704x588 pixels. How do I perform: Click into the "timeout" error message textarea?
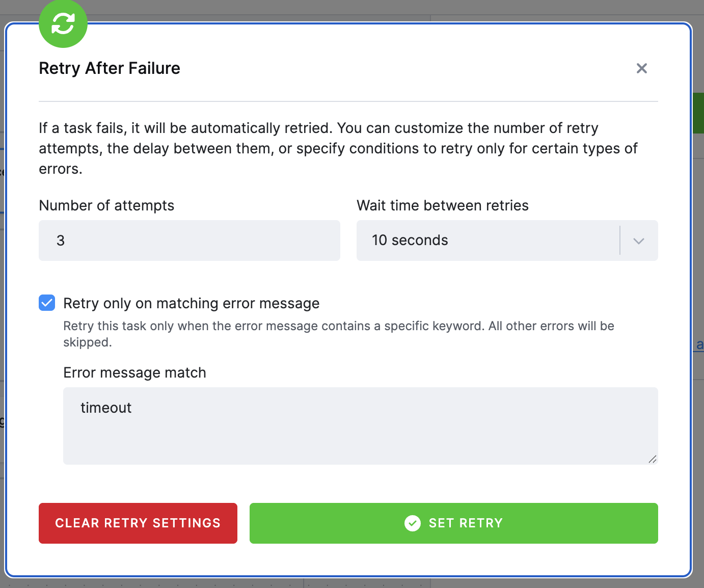coord(361,426)
